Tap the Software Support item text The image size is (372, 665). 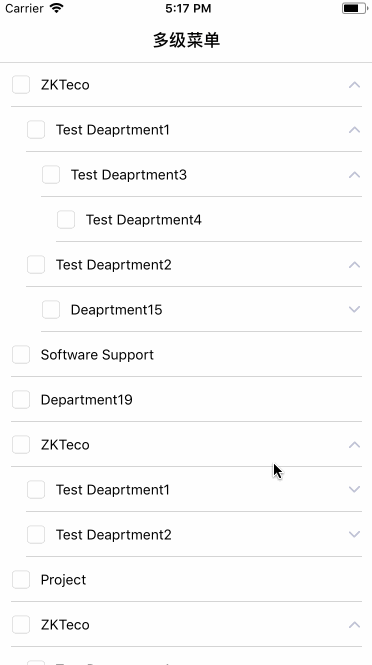click(97, 355)
